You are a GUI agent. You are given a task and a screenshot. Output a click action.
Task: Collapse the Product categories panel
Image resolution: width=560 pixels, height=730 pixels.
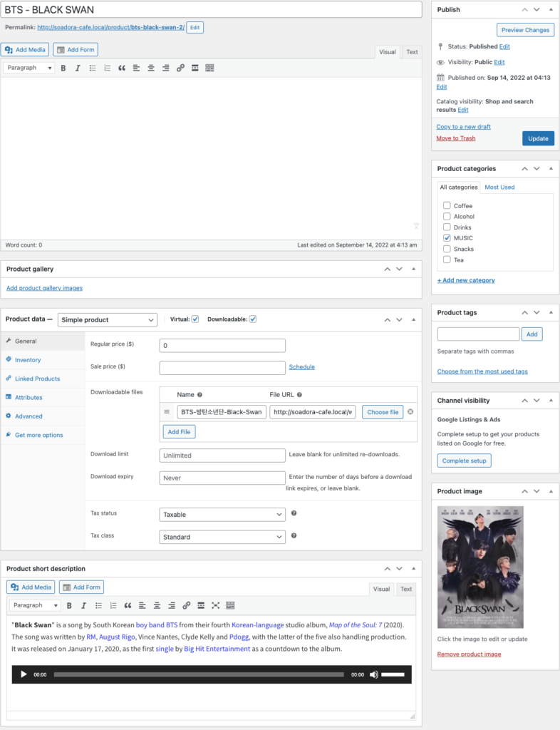click(x=551, y=168)
